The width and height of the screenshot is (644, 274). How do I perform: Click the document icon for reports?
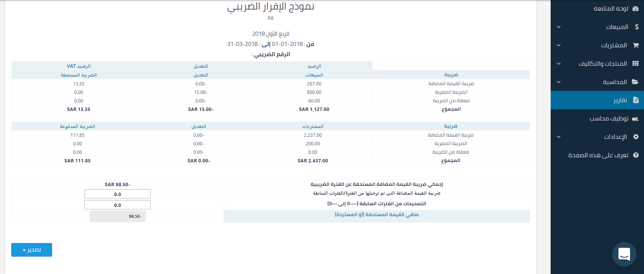[635, 100]
